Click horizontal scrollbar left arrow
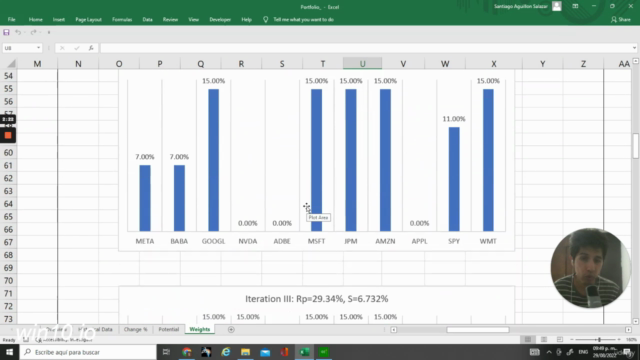This screenshot has width=640, height=360. coord(393,329)
